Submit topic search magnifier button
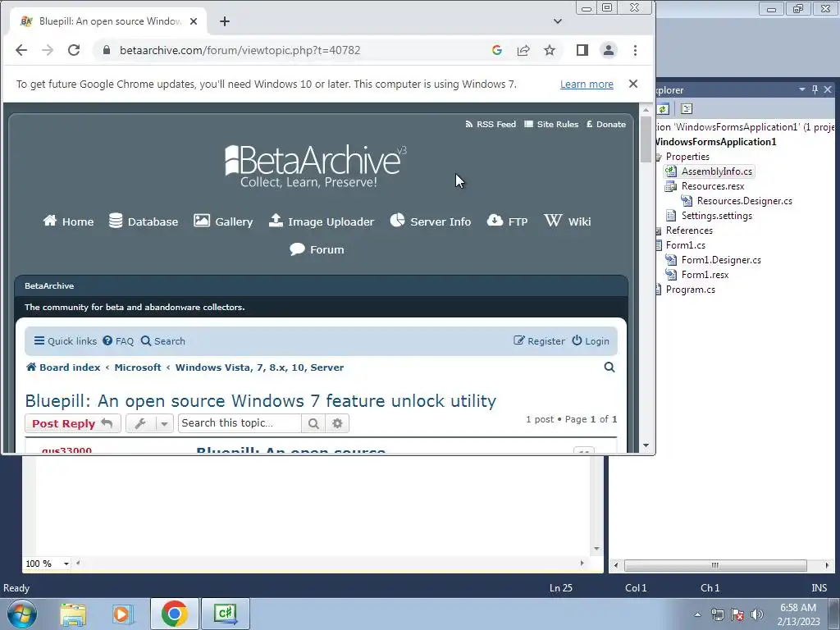The width and height of the screenshot is (840, 630). pos(313,423)
